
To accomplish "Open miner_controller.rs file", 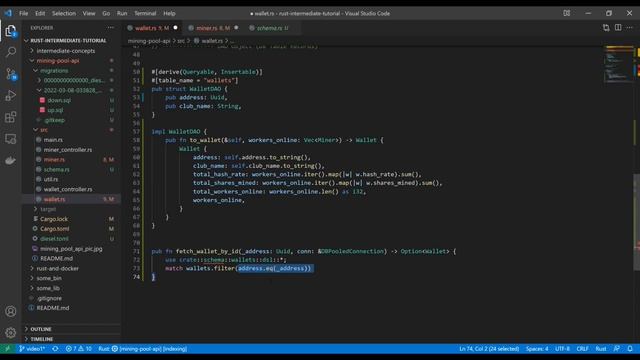I will point(71,149).
